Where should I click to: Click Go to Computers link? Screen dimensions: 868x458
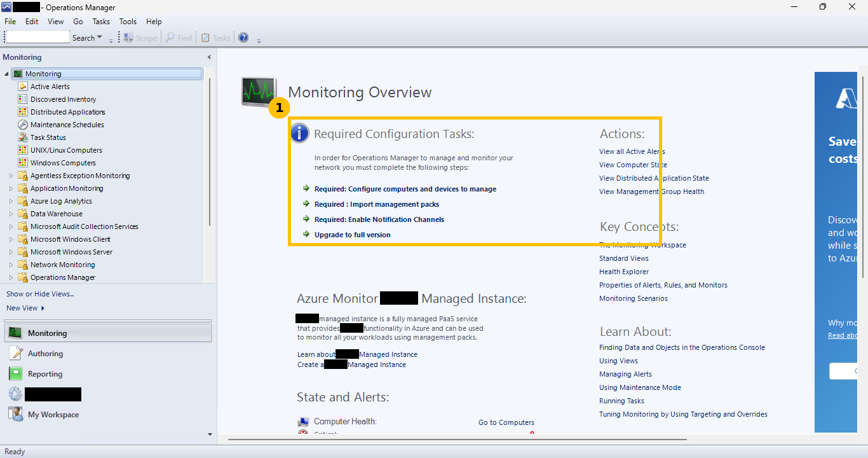pyautogui.click(x=506, y=422)
